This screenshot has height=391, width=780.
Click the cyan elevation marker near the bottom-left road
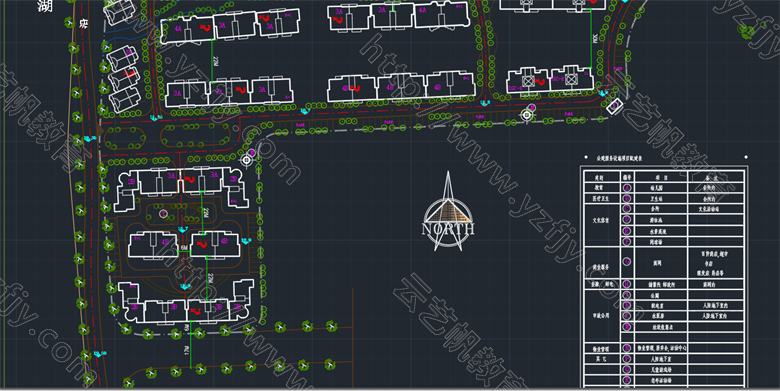[x=100, y=354]
